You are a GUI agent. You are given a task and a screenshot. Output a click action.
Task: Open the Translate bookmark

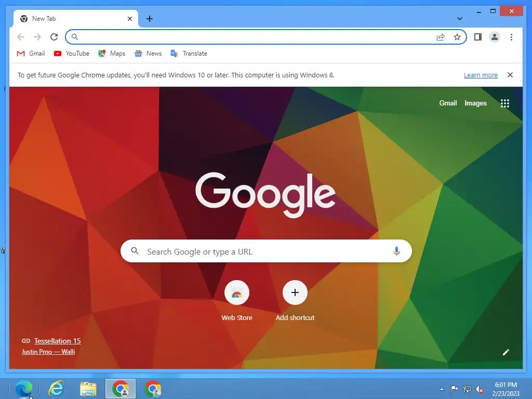click(x=189, y=54)
